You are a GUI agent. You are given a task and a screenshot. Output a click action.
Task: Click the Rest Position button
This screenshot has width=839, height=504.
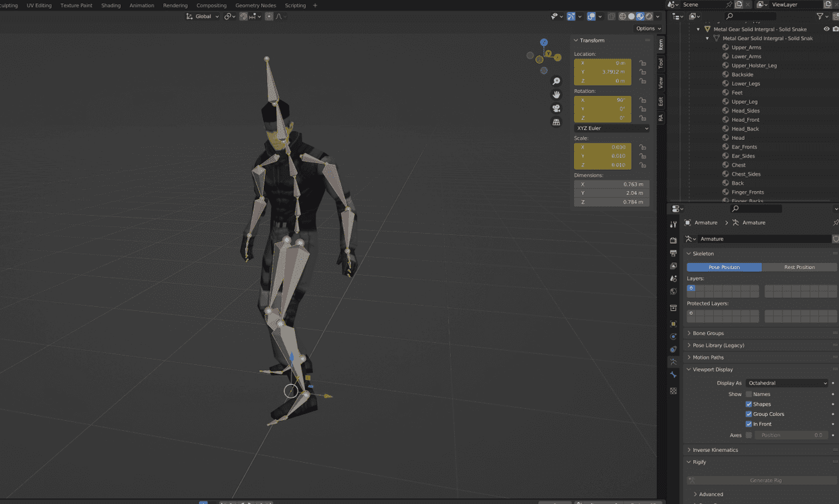click(799, 267)
